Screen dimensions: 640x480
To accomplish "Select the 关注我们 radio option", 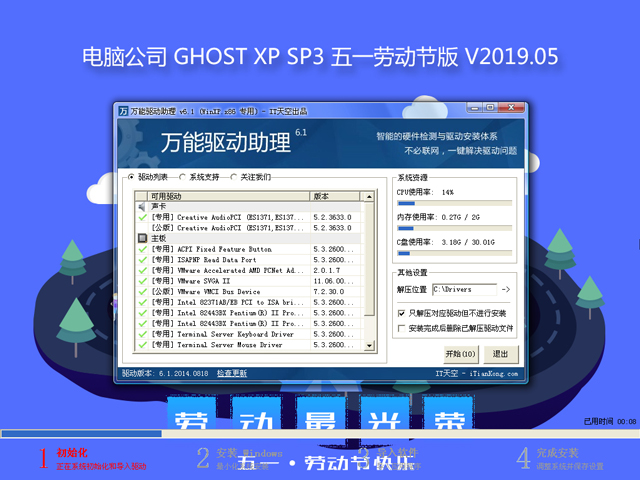I will point(234,177).
